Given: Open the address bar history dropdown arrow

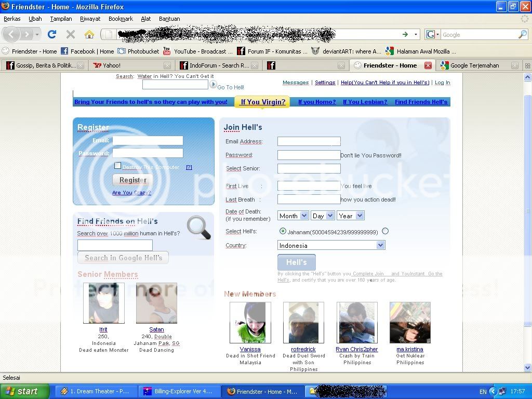Looking at the screenshot, I should [x=416, y=34].
